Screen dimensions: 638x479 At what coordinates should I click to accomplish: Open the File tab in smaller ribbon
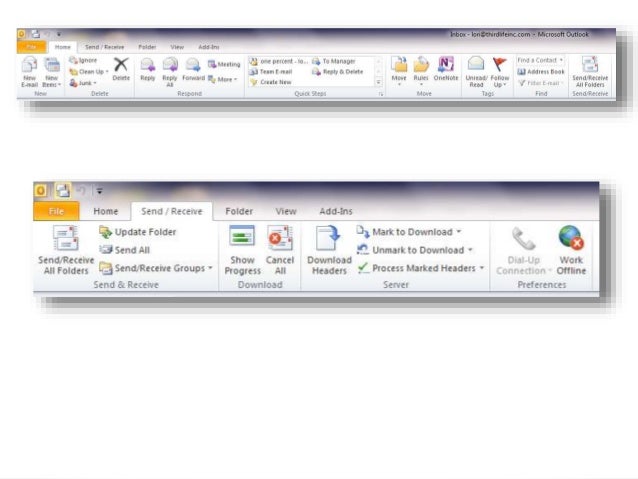click(x=31, y=47)
